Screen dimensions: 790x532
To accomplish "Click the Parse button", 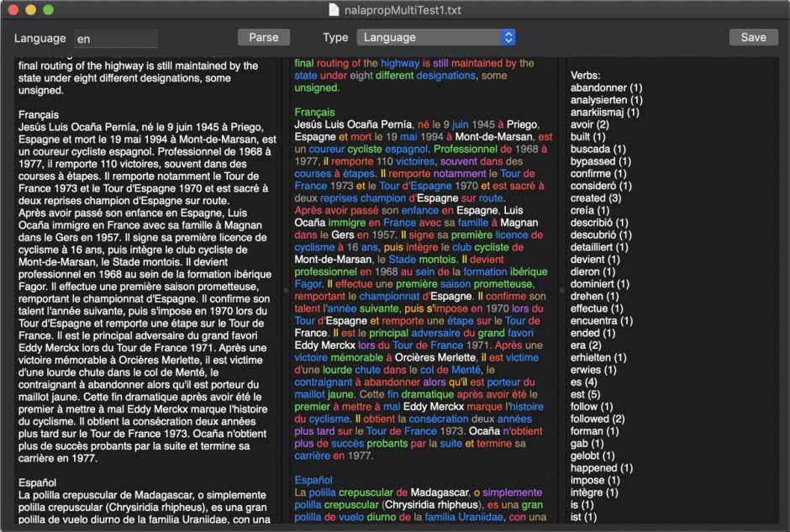I will tap(263, 37).
